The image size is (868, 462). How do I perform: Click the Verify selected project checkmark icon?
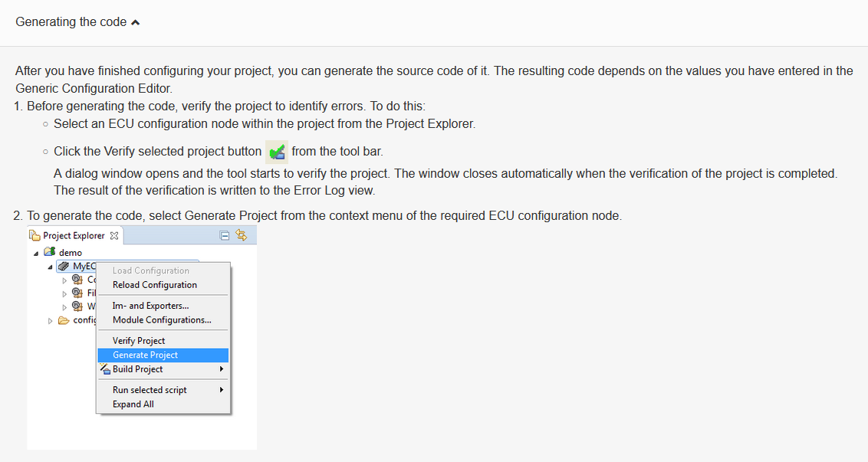tap(277, 152)
